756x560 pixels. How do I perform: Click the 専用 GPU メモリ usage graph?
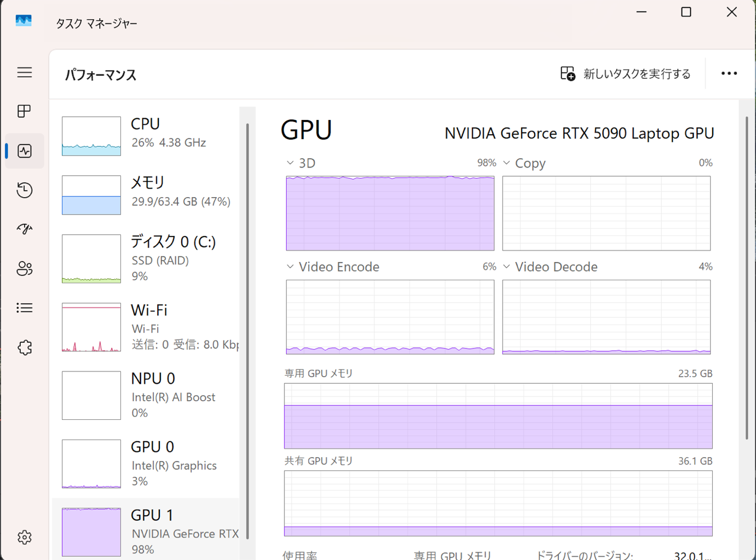(498, 416)
